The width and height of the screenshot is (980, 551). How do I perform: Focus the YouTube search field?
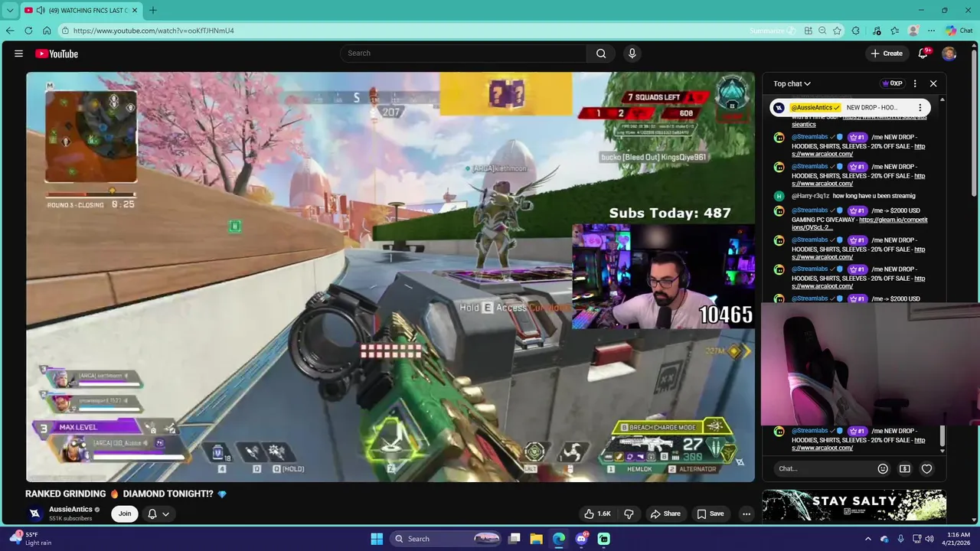click(463, 54)
